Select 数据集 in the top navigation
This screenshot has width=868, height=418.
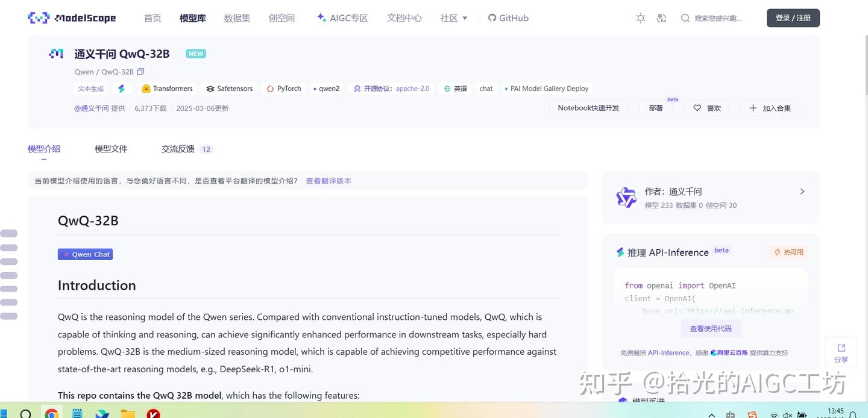pos(237,18)
